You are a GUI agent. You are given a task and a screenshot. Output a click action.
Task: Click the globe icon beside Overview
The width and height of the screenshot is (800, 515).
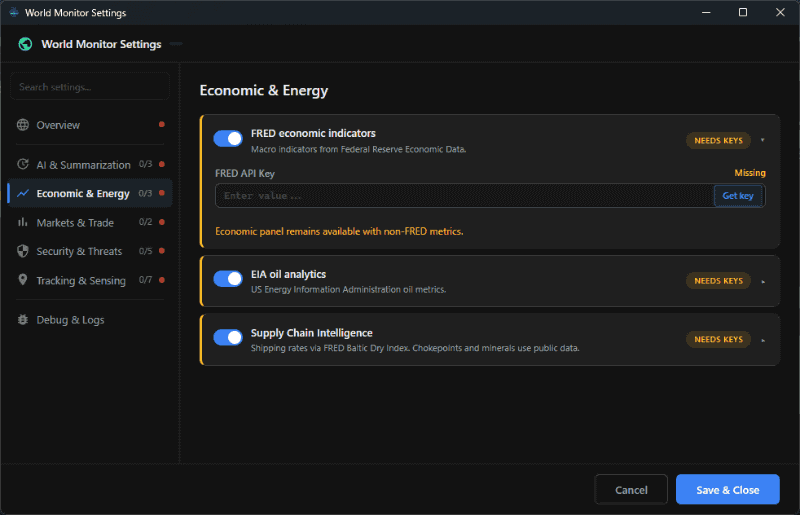click(23, 125)
